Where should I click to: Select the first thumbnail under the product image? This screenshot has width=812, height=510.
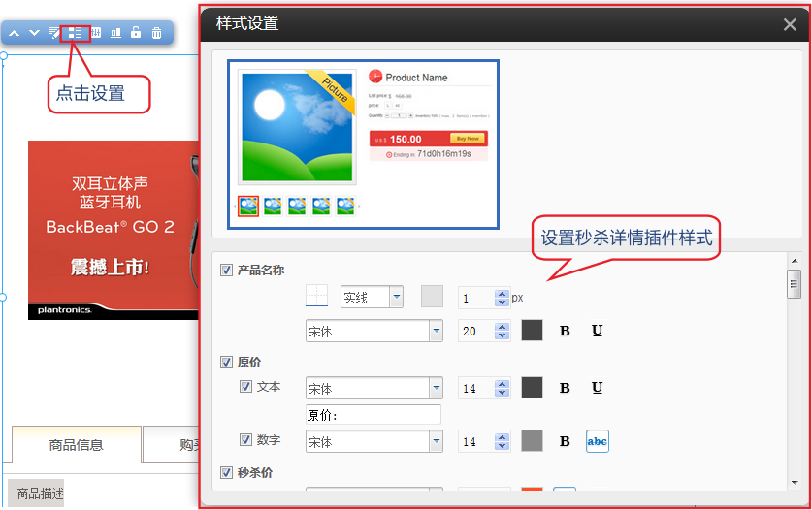coord(248,206)
